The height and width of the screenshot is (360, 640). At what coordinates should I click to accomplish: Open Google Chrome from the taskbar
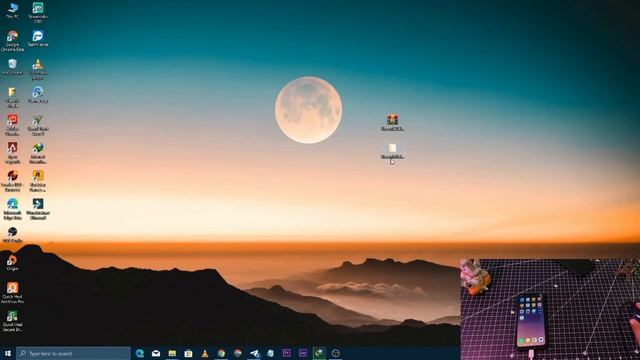pos(221,353)
